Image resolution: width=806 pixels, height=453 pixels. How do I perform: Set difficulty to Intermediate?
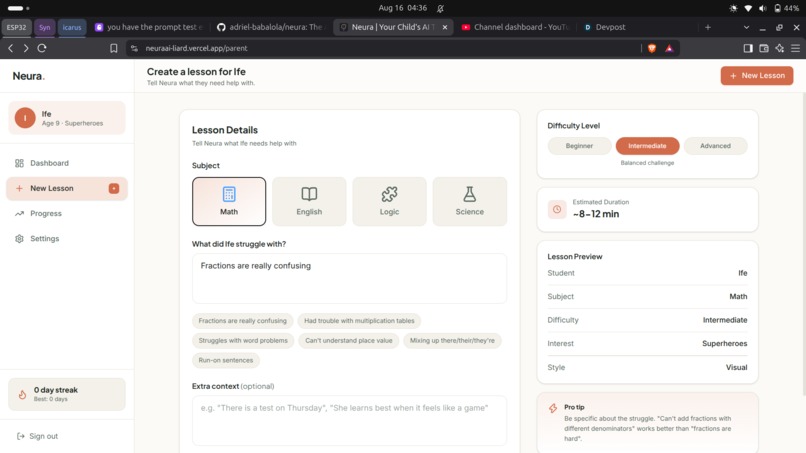click(647, 146)
